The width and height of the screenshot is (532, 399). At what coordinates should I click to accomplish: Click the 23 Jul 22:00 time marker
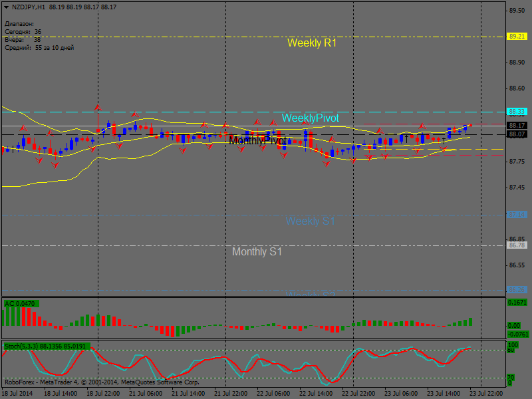pos(487,394)
